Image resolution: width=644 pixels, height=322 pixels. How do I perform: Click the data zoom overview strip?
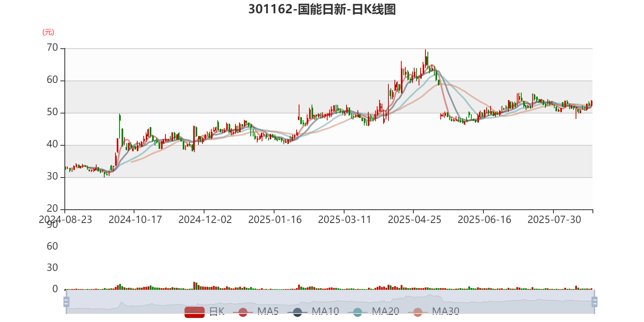[x=330, y=301]
